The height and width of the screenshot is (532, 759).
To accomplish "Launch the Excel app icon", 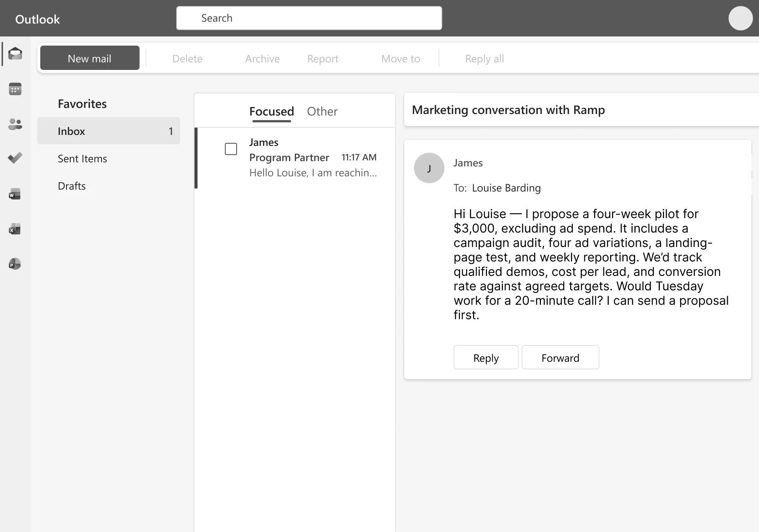I will (x=15, y=229).
